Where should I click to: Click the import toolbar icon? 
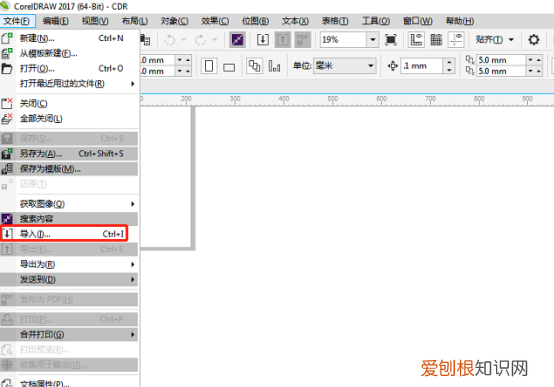pyautogui.click(x=263, y=40)
